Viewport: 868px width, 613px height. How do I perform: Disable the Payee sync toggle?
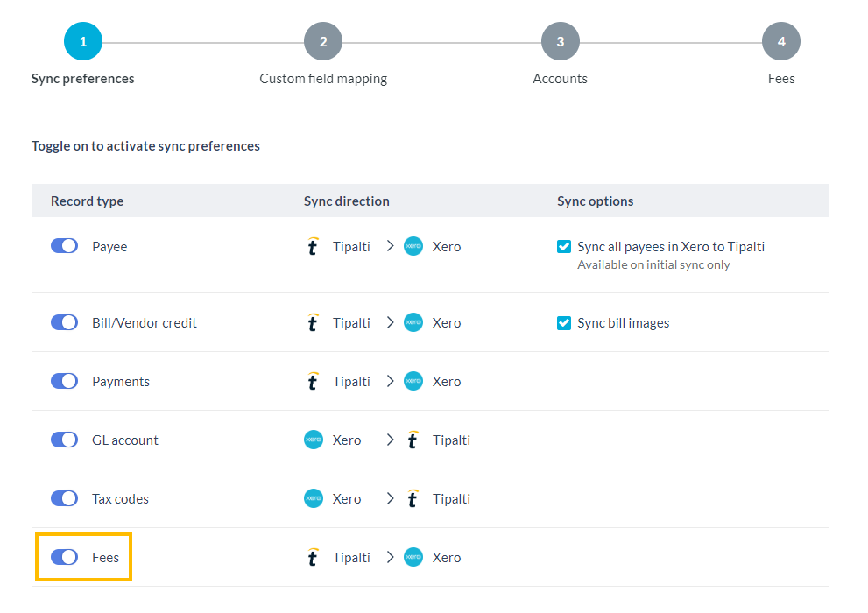[x=64, y=245]
